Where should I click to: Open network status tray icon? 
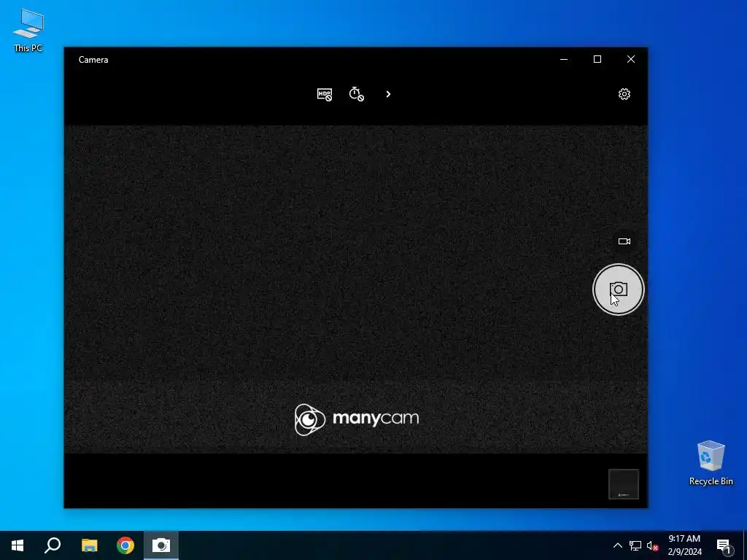pos(635,545)
